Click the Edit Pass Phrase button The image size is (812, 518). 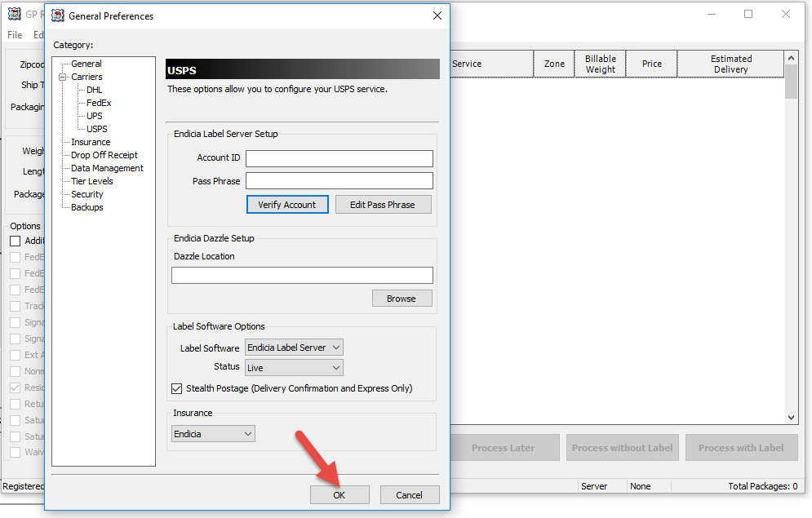(x=383, y=205)
